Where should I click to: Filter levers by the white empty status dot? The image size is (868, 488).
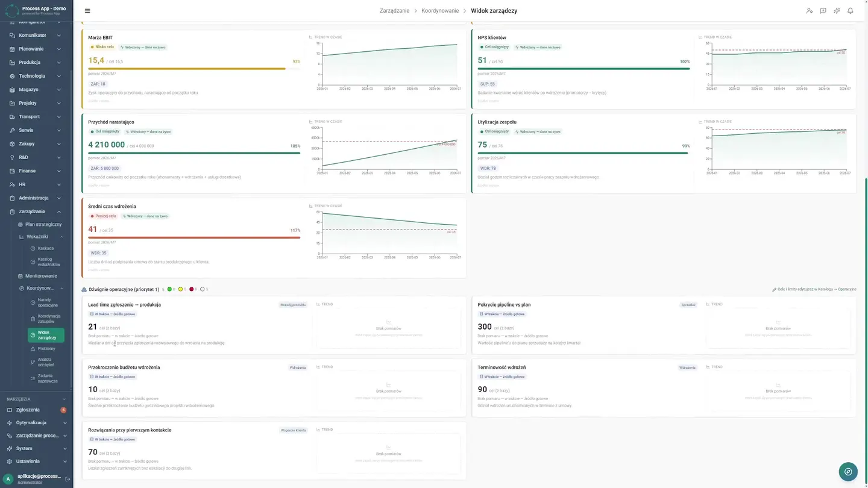click(x=203, y=290)
